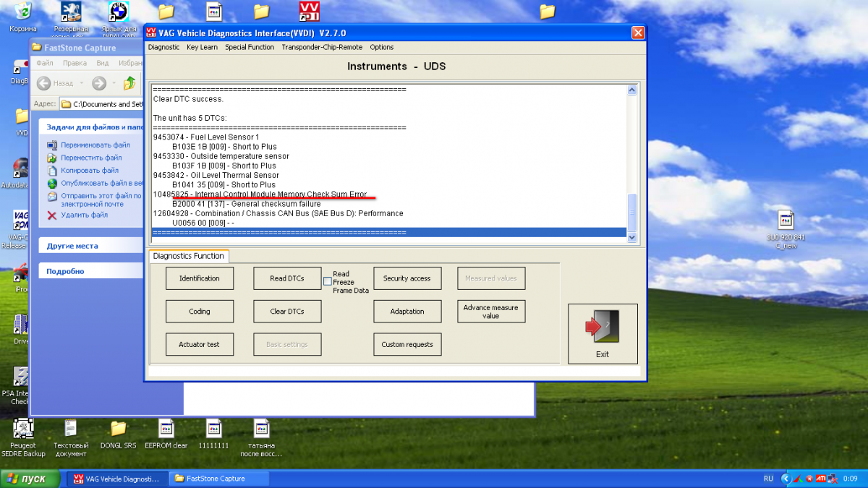Click the Identification button
Image resolution: width=868 pixels, height=488 pixels.
click(x=200, y=278)
